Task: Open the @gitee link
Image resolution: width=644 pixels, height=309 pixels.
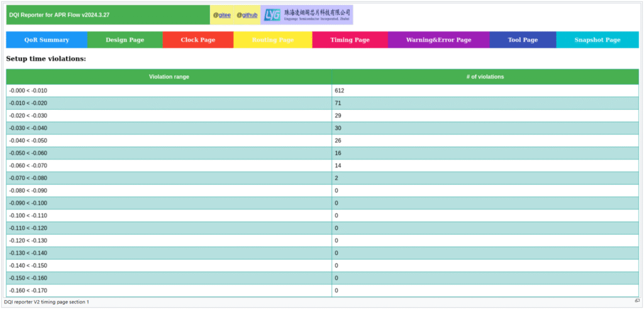Action: pos(221,15)
